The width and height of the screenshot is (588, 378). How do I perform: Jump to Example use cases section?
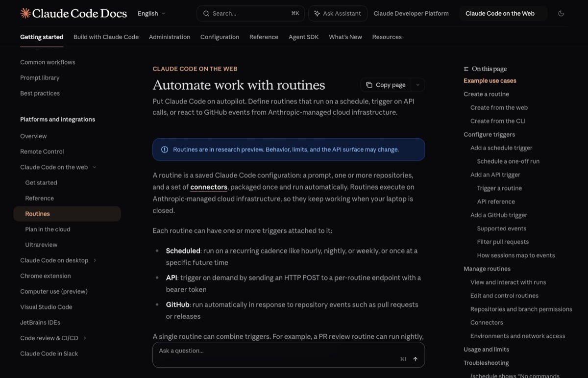pos(490,81)
